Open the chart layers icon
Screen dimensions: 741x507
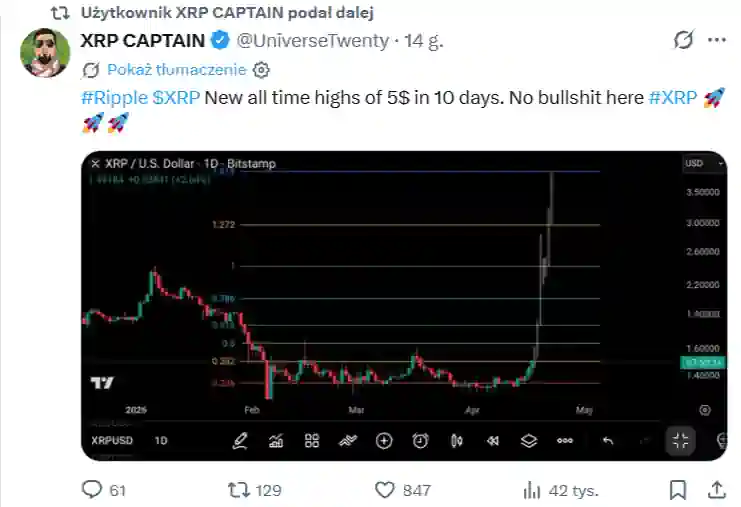pyautogui.click(x=529, y=440)
